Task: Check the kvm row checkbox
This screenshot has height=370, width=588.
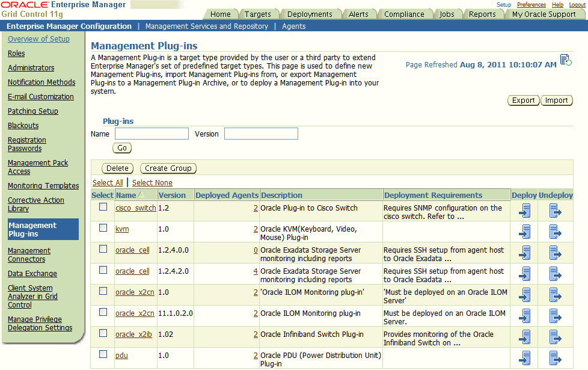Action: pos(103,228)
